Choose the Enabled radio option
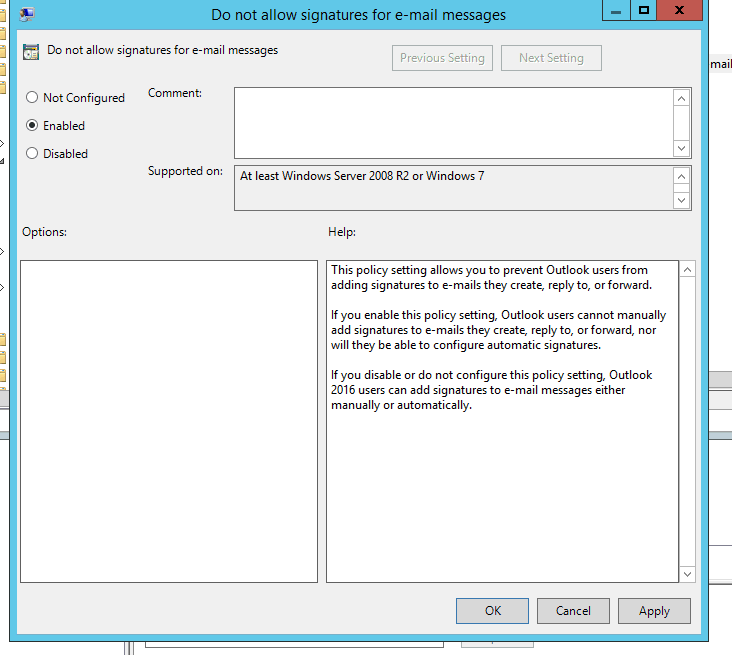 click(32, 126)
